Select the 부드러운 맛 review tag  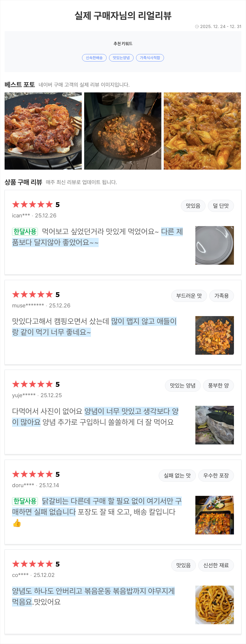tap(189, 296)
